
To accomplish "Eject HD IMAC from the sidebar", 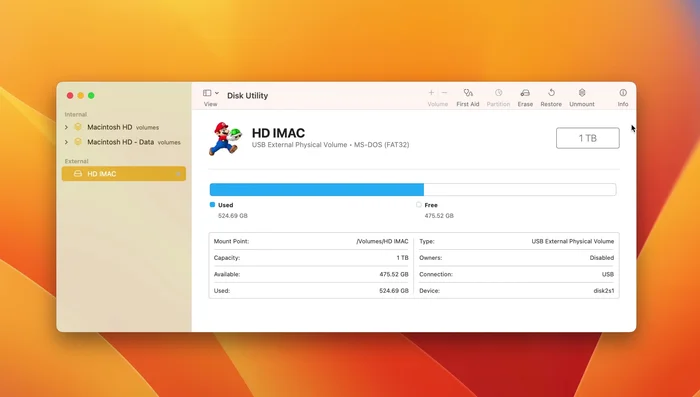I will [x=178, y=174].
